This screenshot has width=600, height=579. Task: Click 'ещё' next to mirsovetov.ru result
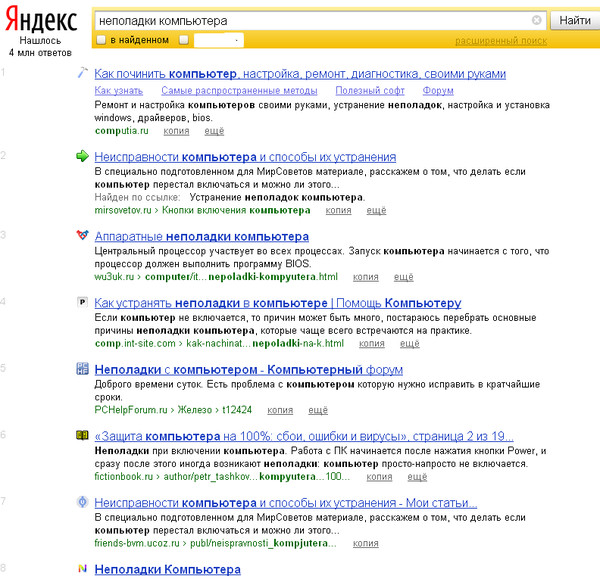click(376, 210)
